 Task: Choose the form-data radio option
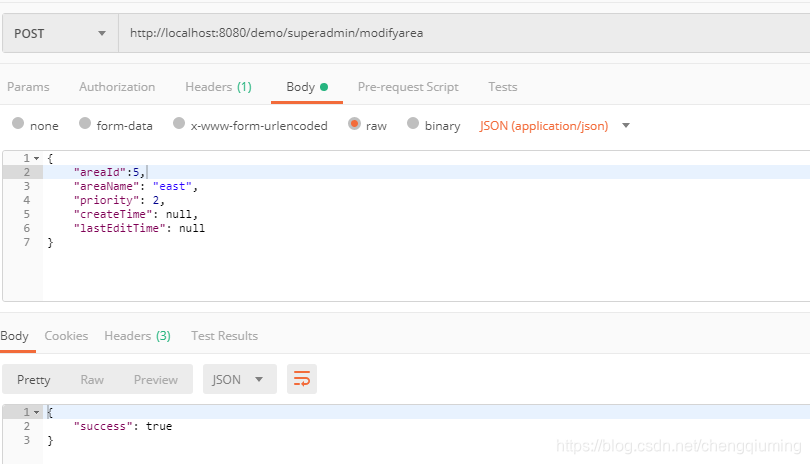(85, 123)
